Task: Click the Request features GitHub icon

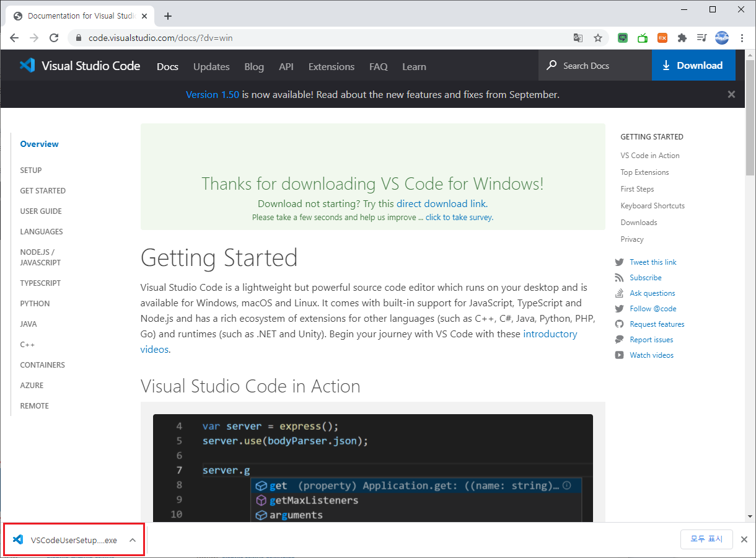Action: [619, 324]
